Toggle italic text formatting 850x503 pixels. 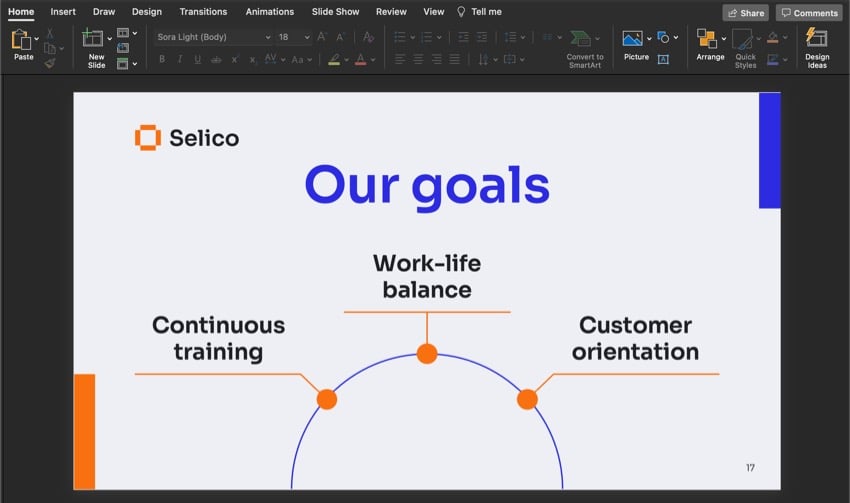point(180,60)
